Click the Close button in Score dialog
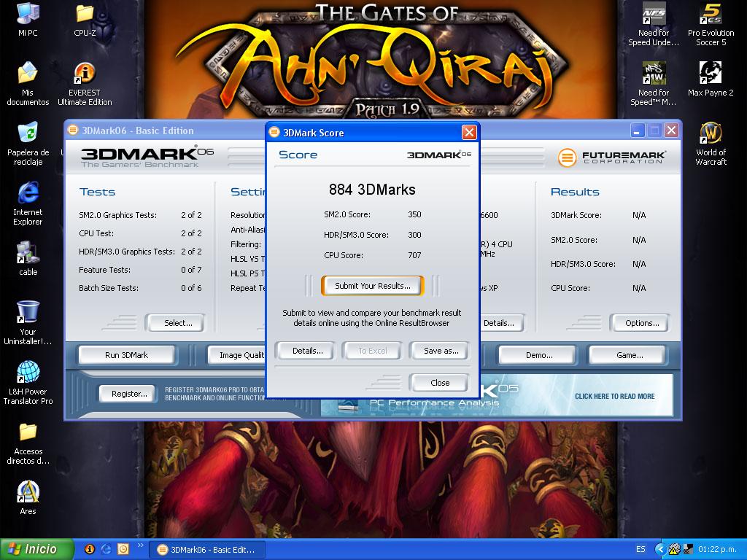Screen dimensions: 747x560 pyautogui.click(x=439, y=383)
